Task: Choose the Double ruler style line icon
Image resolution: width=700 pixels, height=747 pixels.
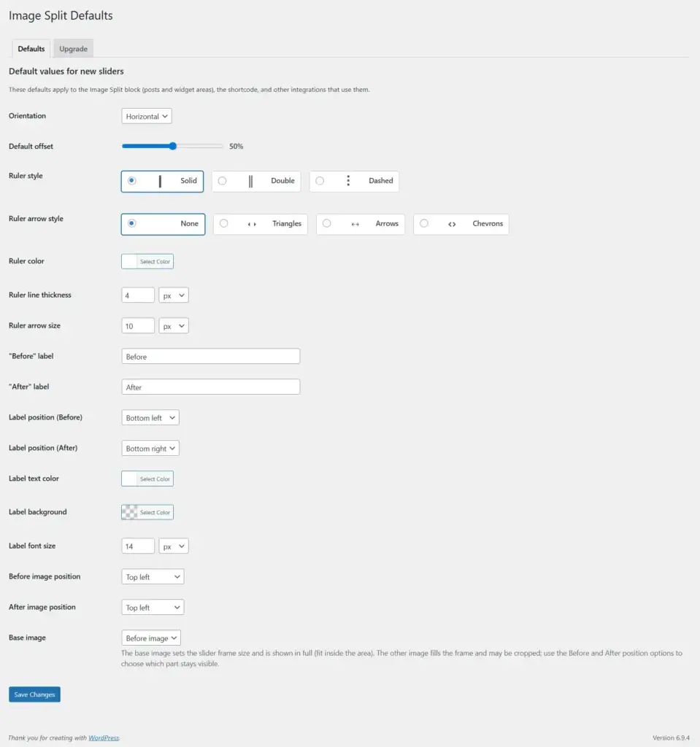Action: (250, 181)
